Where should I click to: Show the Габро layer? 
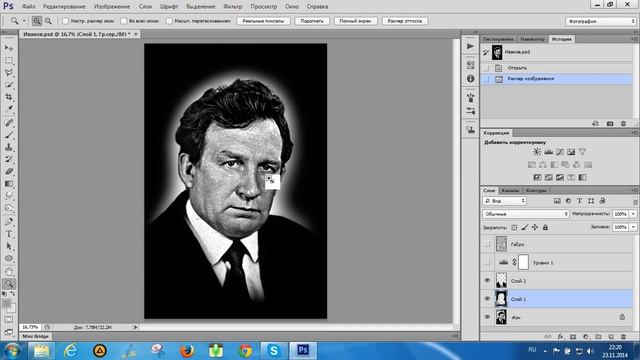click(x=487, y=244)
